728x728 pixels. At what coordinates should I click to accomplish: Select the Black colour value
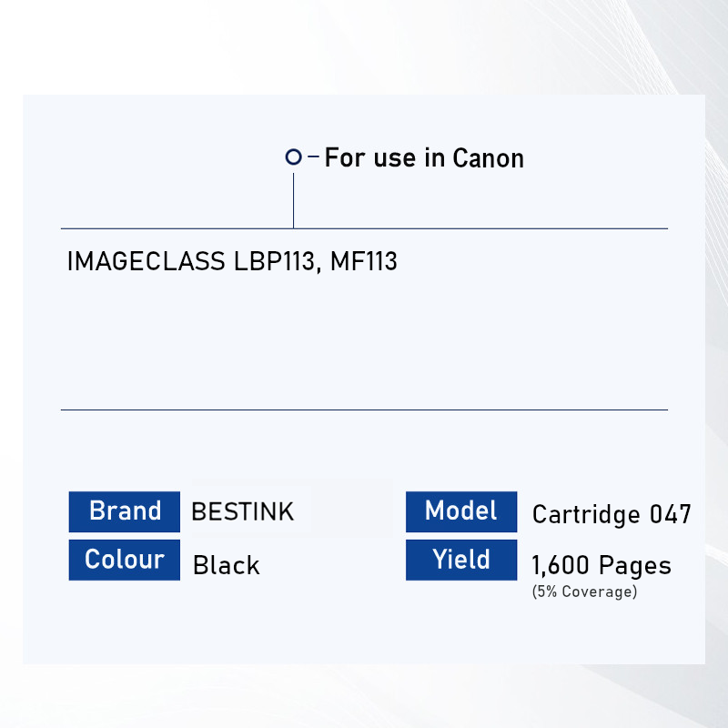point(227,565)
